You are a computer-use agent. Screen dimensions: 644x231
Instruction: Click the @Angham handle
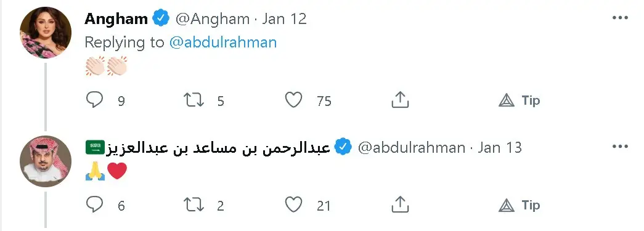(x=213, y=19)
